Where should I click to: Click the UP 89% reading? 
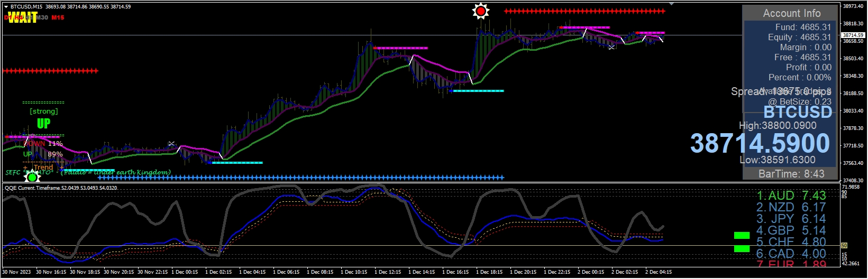(43, 154)
